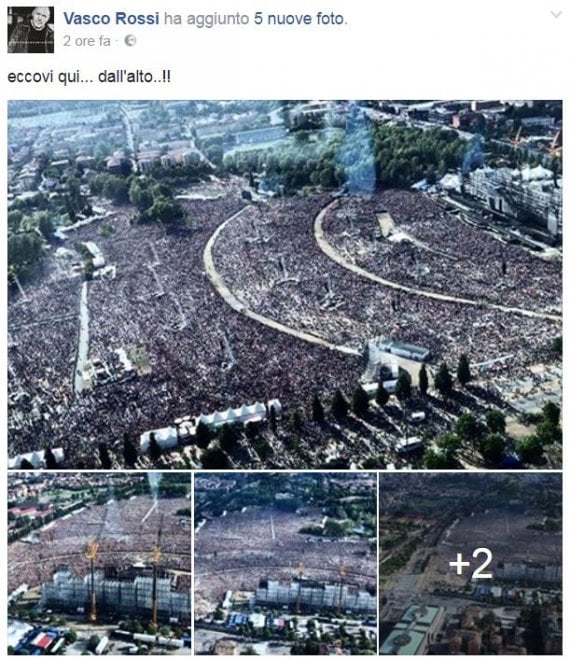This screenshot has width=570, height=660.
Task: Click the blue smoke plume in main photo
Action: [357, 152]
